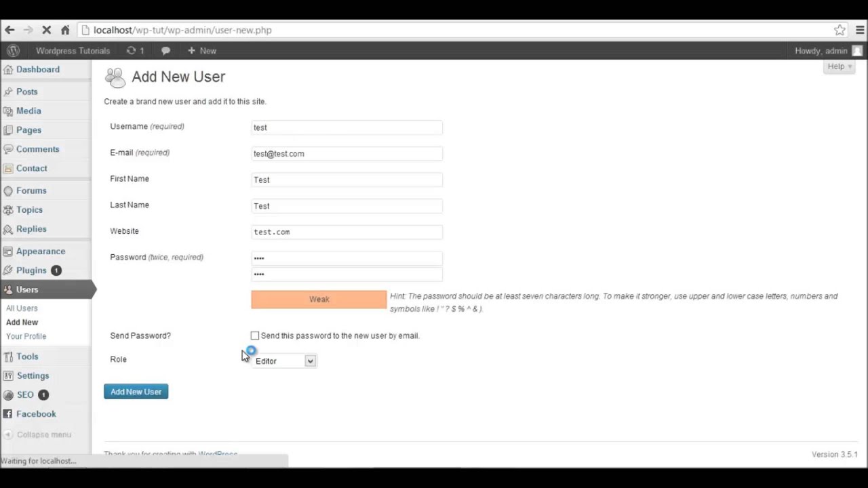Screen dimensions: 868x488
Task: Go to browser home page icon
Action: [65, 30]
